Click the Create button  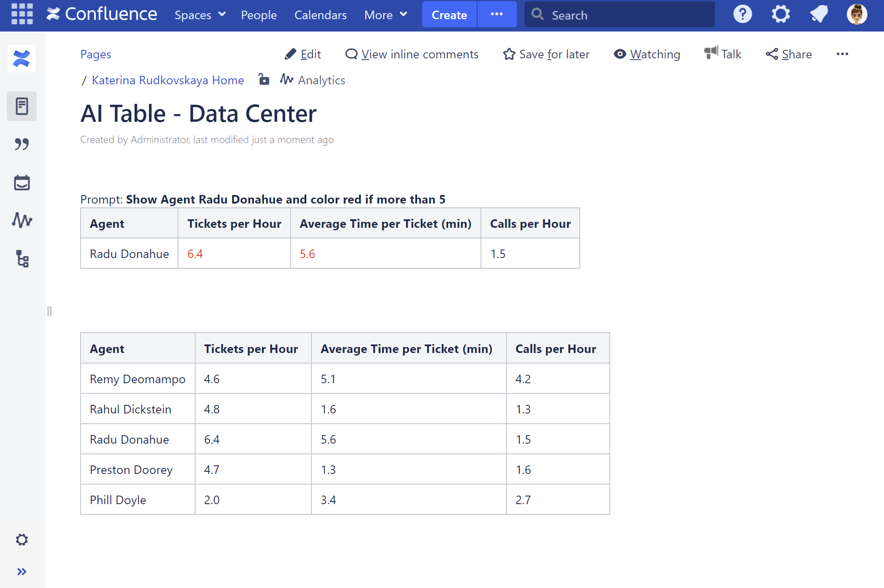click(449, 15)
